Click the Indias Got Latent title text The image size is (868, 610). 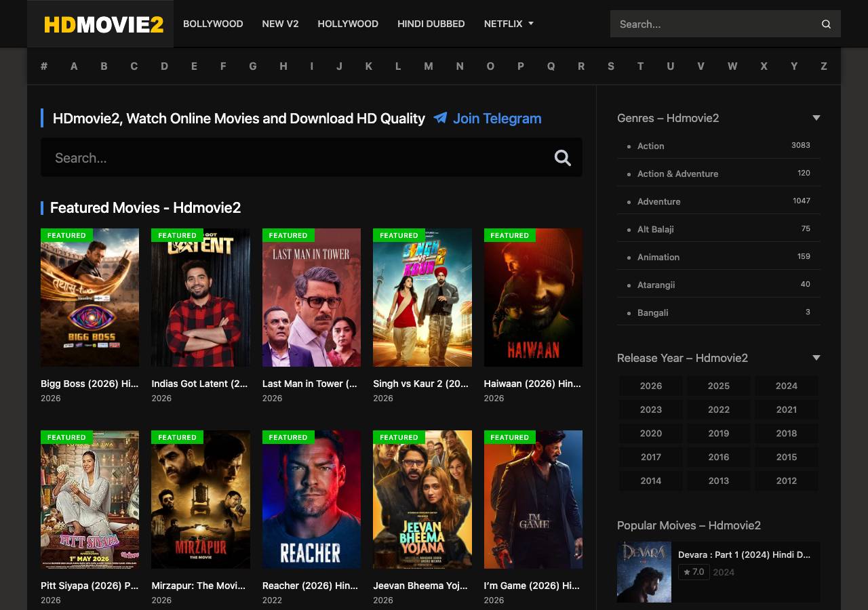[x=200, y=384]
